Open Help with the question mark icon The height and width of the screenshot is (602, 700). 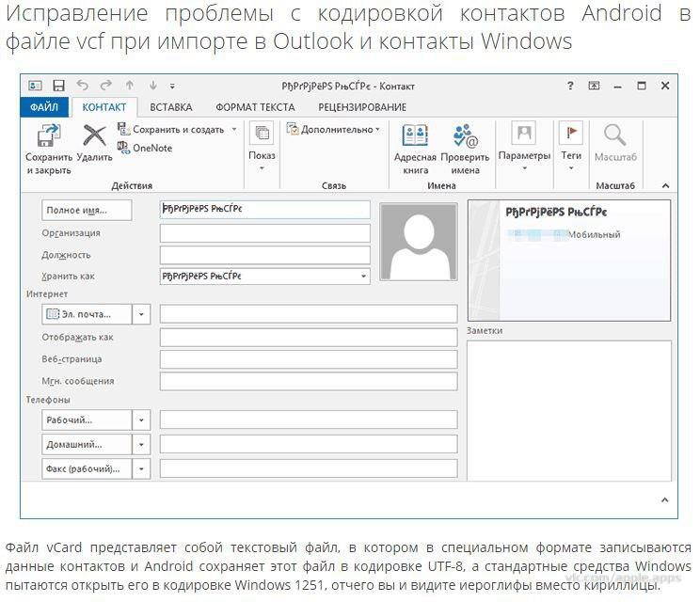coord(570,86)
